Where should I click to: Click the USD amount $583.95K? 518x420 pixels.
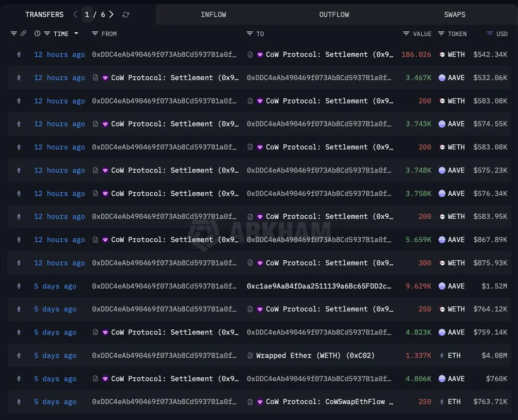(490, 216)
